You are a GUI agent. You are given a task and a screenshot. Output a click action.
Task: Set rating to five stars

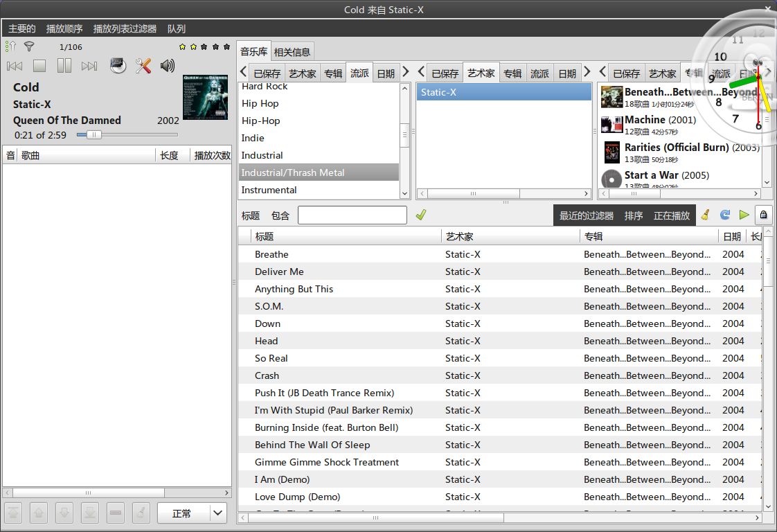coord(226,46)
